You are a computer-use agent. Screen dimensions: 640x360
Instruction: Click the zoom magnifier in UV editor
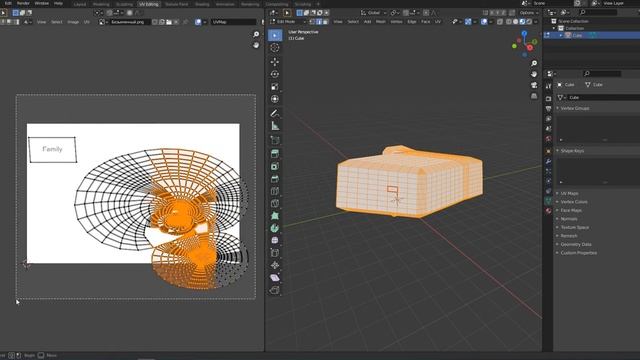point(256,34)
